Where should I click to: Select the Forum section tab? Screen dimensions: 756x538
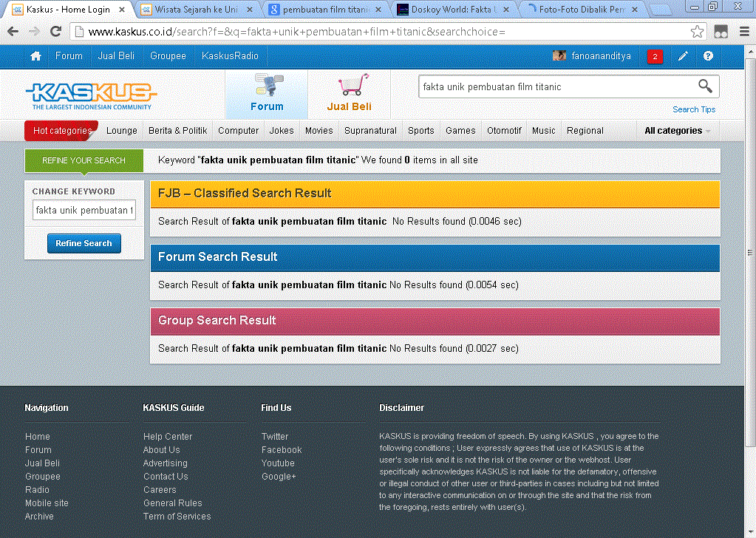click(267, 95)
